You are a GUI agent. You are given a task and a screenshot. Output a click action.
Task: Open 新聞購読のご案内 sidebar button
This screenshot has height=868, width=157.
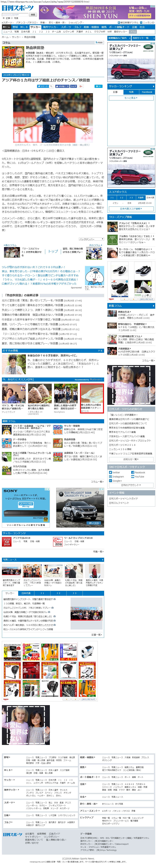[119, 38]
